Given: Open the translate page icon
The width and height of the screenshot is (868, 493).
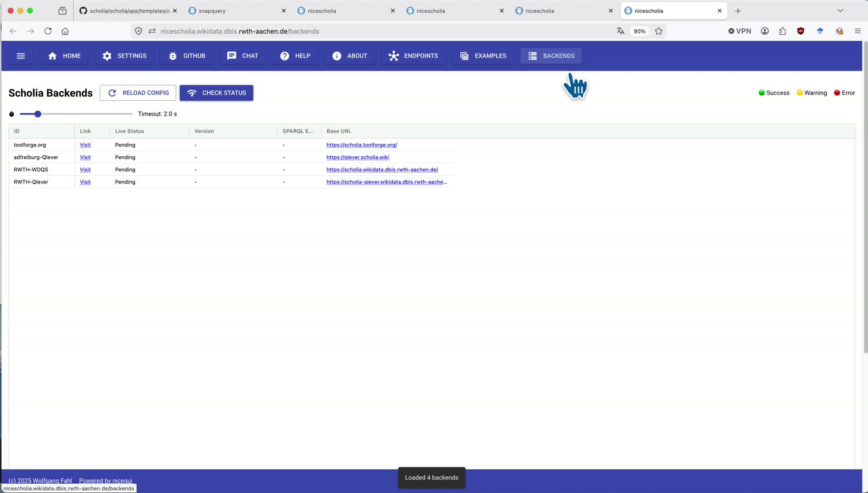Looking at the screenshot, I should coord(621,31).
